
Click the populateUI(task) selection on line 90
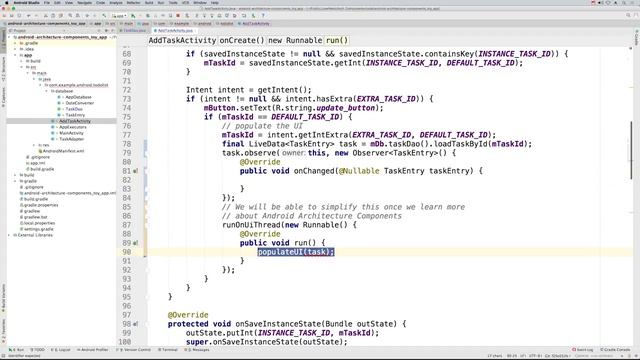[296, 252]
